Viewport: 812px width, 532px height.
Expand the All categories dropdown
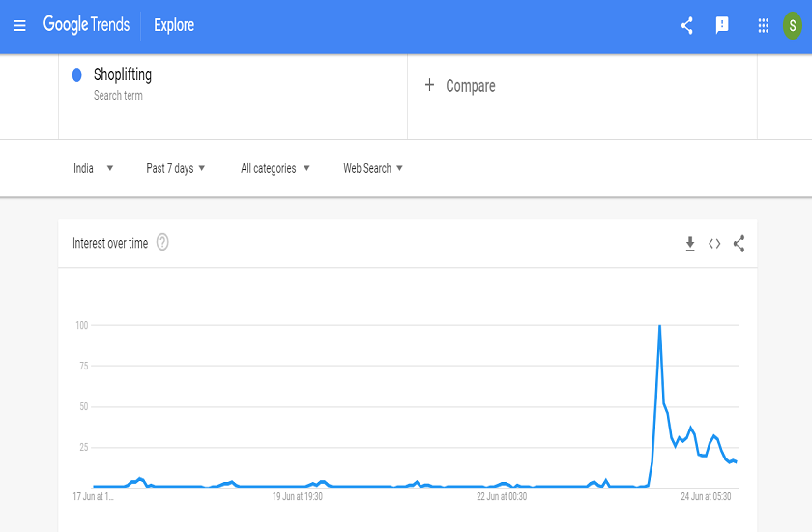[x=275, y=168]
